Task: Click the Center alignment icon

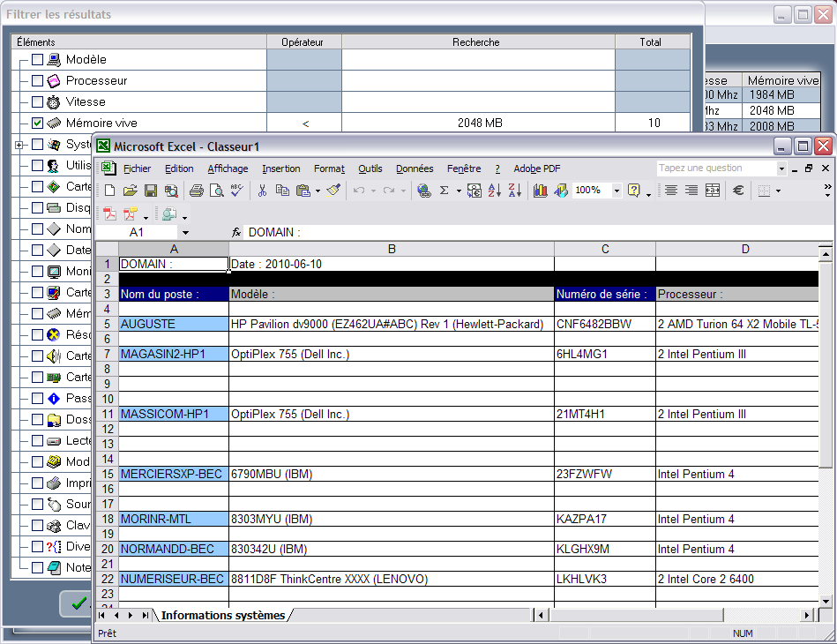Action: 671,190
